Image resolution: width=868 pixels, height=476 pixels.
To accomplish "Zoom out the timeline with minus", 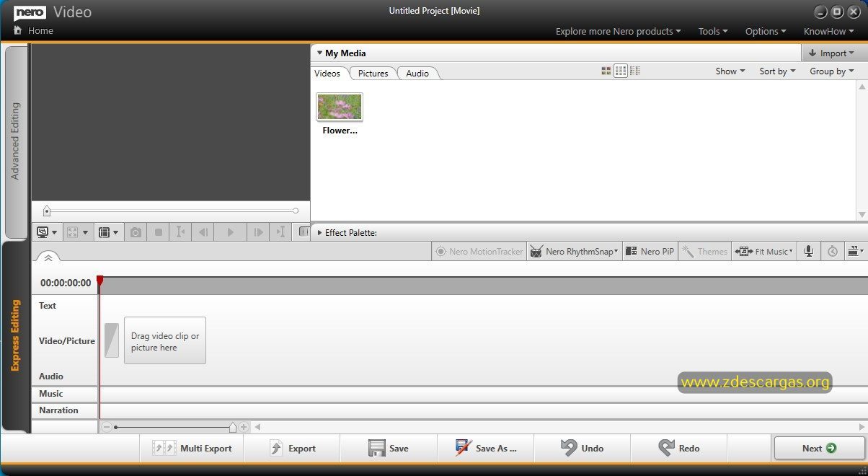I will tap(107, 427).
